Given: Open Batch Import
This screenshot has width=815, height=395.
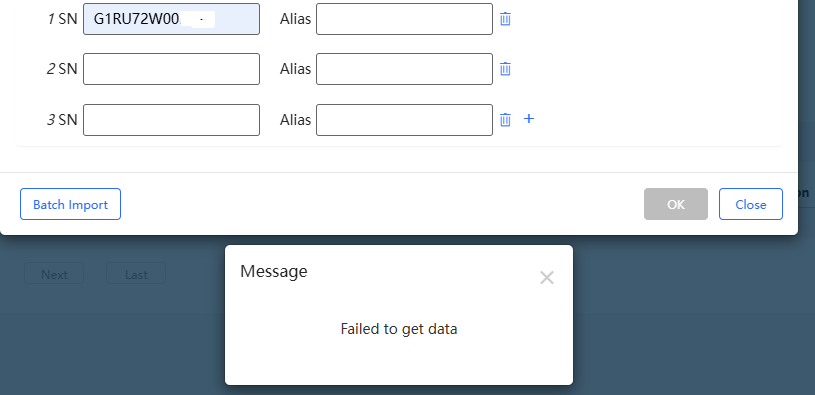Looking at the screenshot, I should tap(71, 204).
